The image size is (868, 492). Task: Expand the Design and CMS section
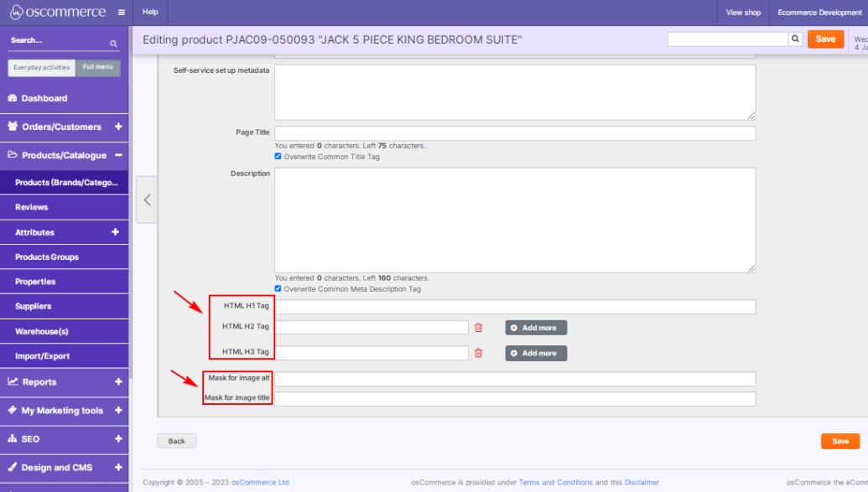(118, 467)
